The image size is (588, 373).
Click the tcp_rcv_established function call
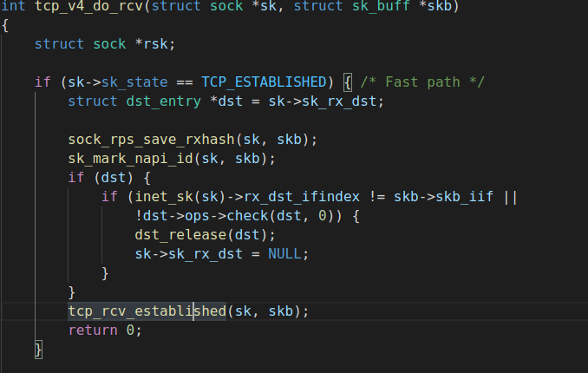pos(147,311)
